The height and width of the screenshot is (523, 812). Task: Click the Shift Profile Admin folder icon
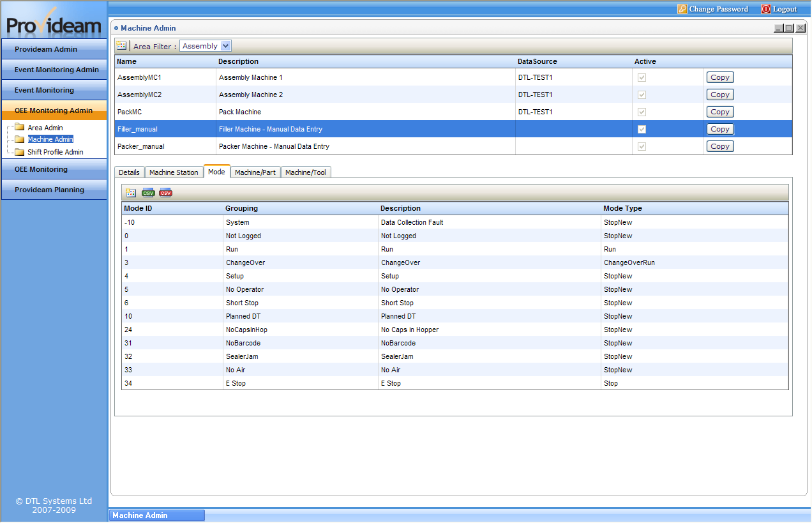point(19,152)
